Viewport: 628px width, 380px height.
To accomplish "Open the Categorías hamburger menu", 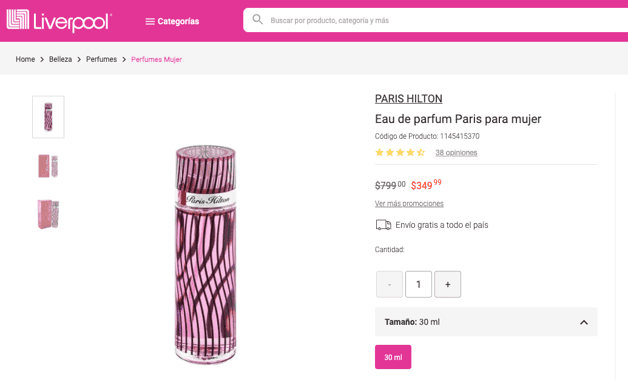I will coord(172,21).
